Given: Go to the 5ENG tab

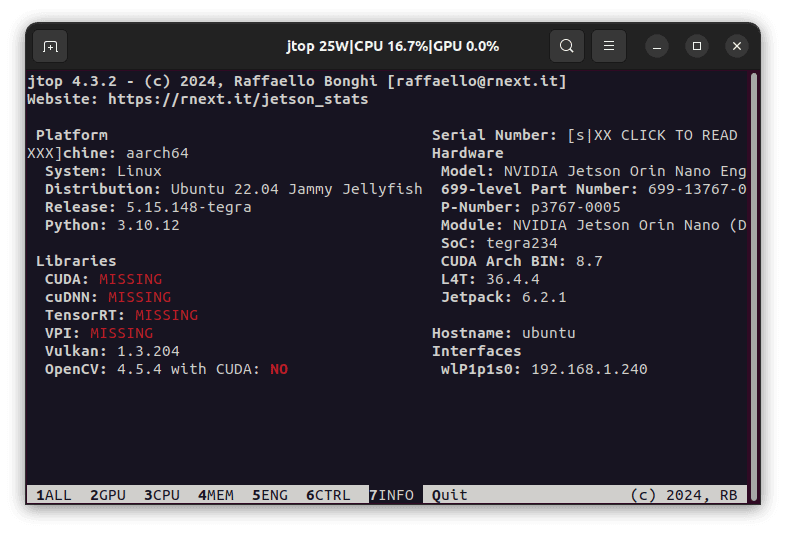Looking at the screenshot, I should coord(269,495).
